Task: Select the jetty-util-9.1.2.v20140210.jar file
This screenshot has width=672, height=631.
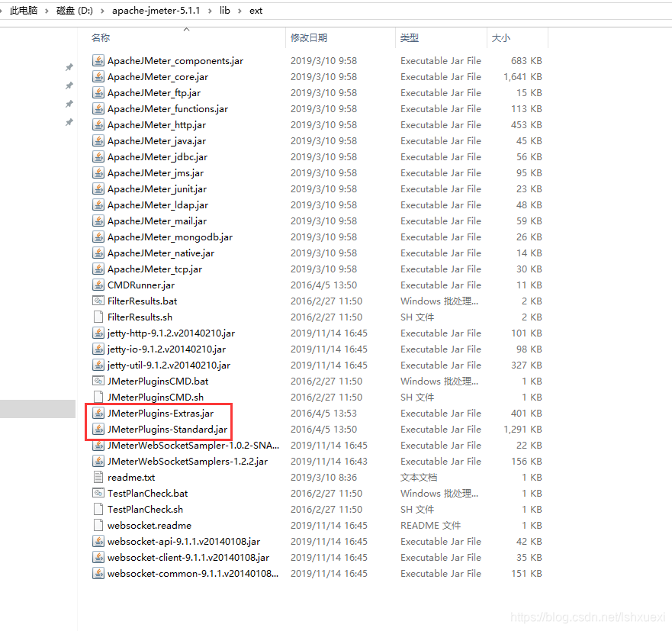Action: (x=169, y=365)
